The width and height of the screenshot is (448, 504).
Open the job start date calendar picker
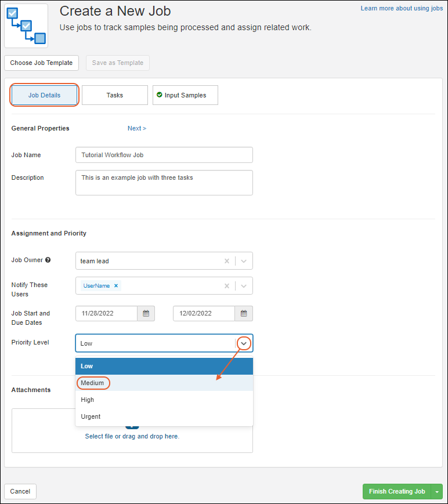[x=146, y=314]
